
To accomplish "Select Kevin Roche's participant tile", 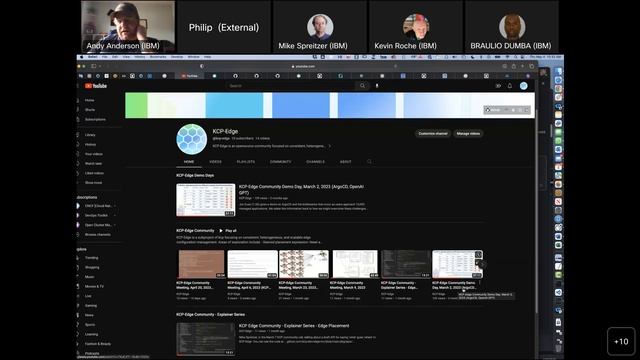I will click(x=416, y=27).
